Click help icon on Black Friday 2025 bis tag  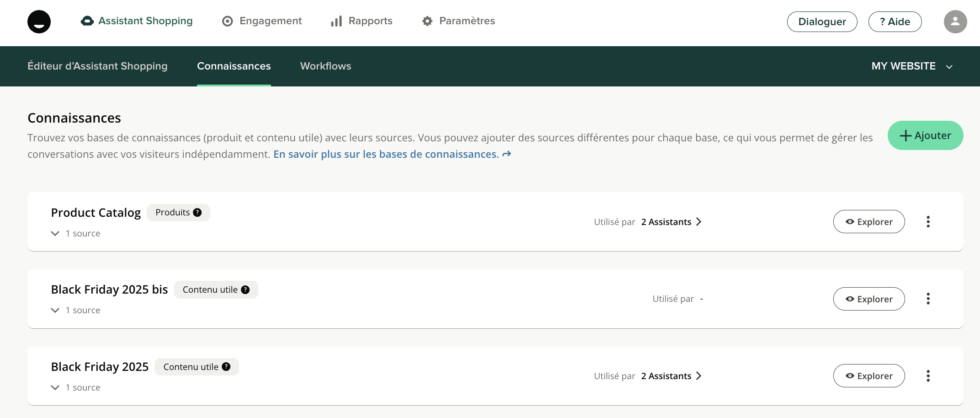click(245, 290)
